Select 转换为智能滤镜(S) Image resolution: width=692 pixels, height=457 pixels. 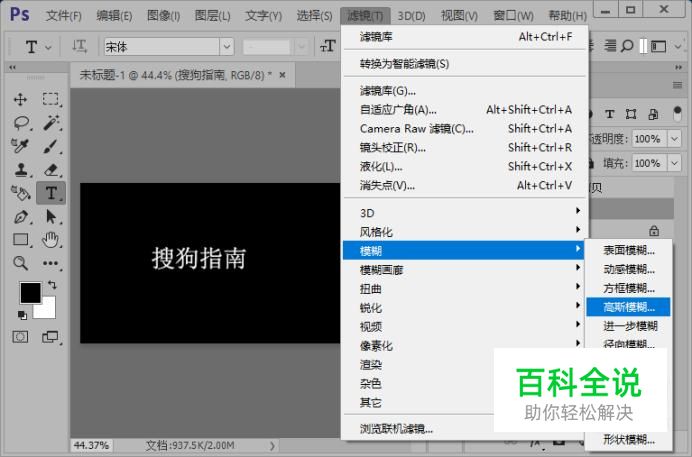click(463, 64)
